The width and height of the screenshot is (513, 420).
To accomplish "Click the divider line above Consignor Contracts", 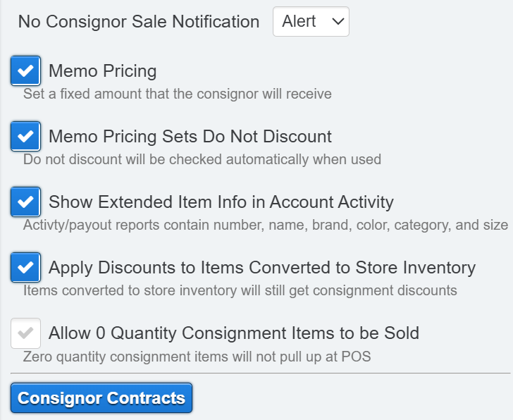I will click(260, 373).
